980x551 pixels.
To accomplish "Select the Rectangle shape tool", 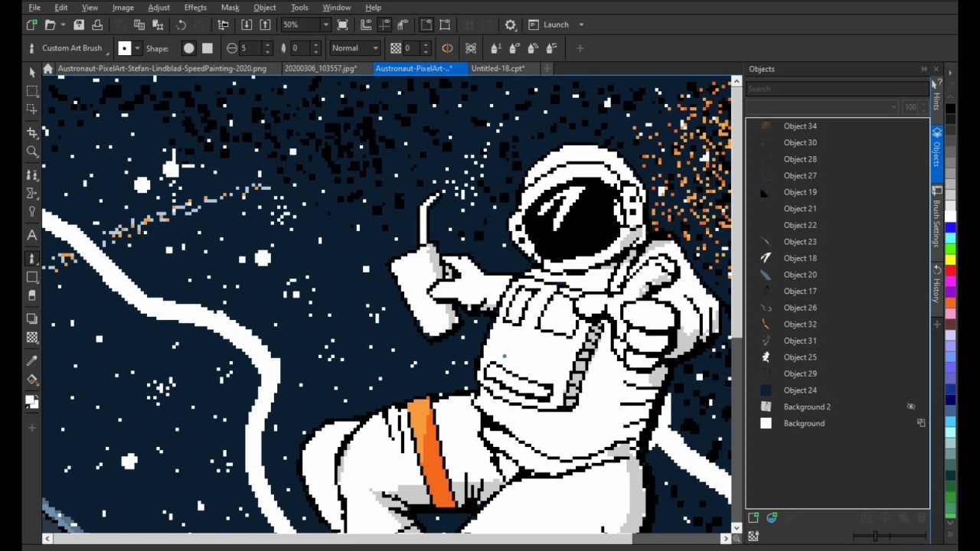I will coord(31,277).
